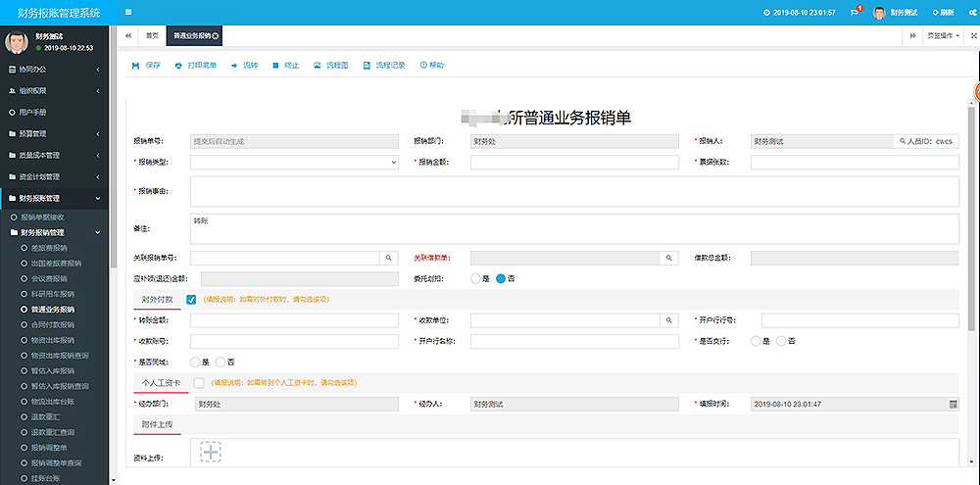Close the 普通业务报销 tab
Image resolution: width=980 pixels, height=485 pixels.
215,36
